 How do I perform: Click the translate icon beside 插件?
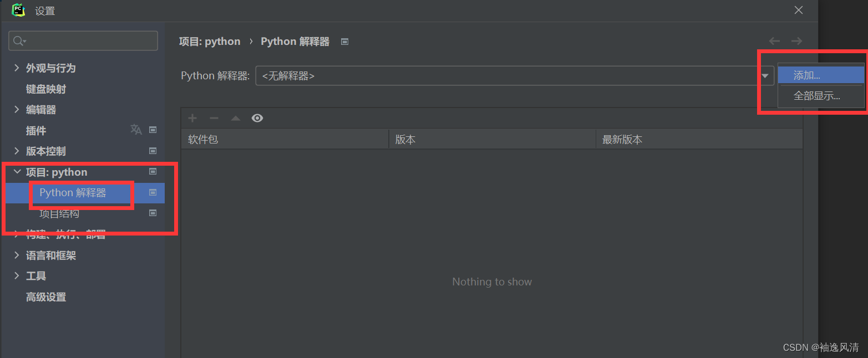[136, 130]
